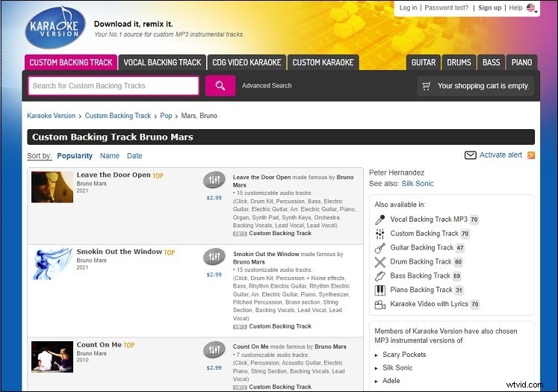Click the guitar icon for Guitar Backing Track

379,248
